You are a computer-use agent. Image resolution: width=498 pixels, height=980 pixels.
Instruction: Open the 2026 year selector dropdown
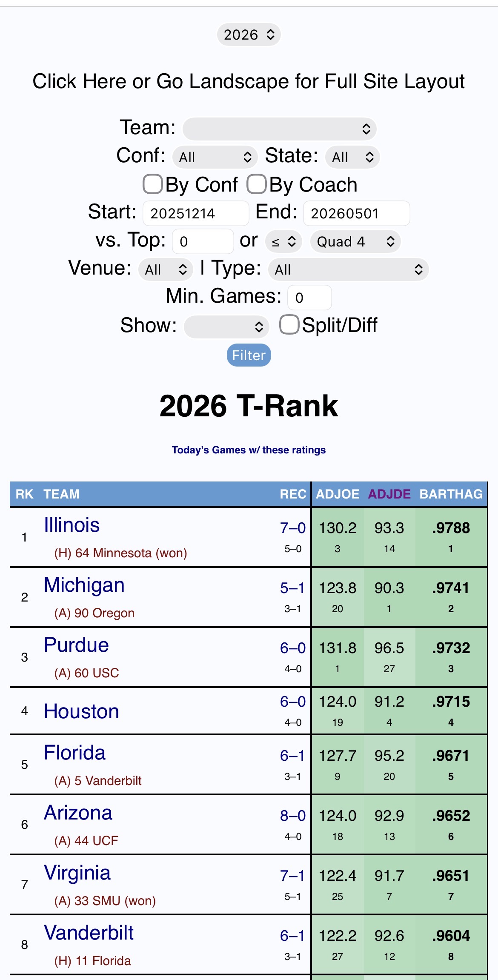point(249,34)
